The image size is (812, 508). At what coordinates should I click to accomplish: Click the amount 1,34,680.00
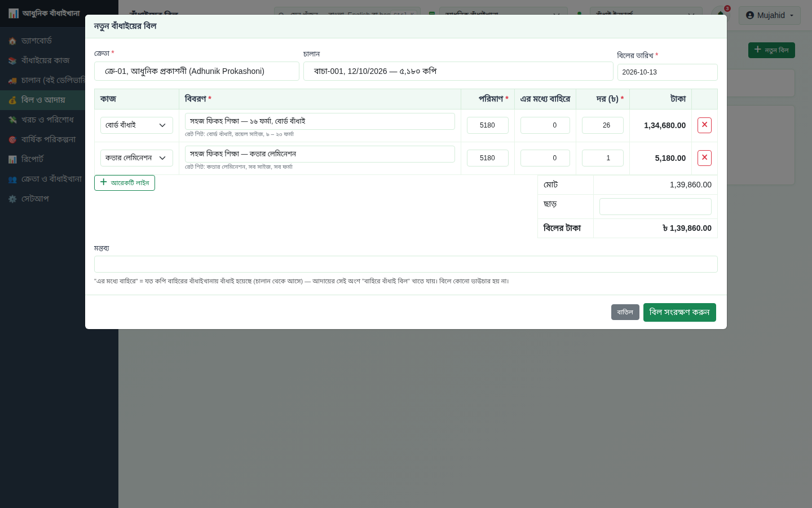(x=665, y=125)
